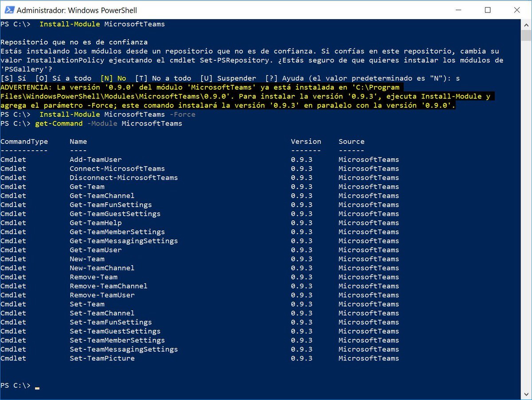The width and height of the screenshot is (532, 400).
Task: Click the Source column header
Action: pos(352,141)
